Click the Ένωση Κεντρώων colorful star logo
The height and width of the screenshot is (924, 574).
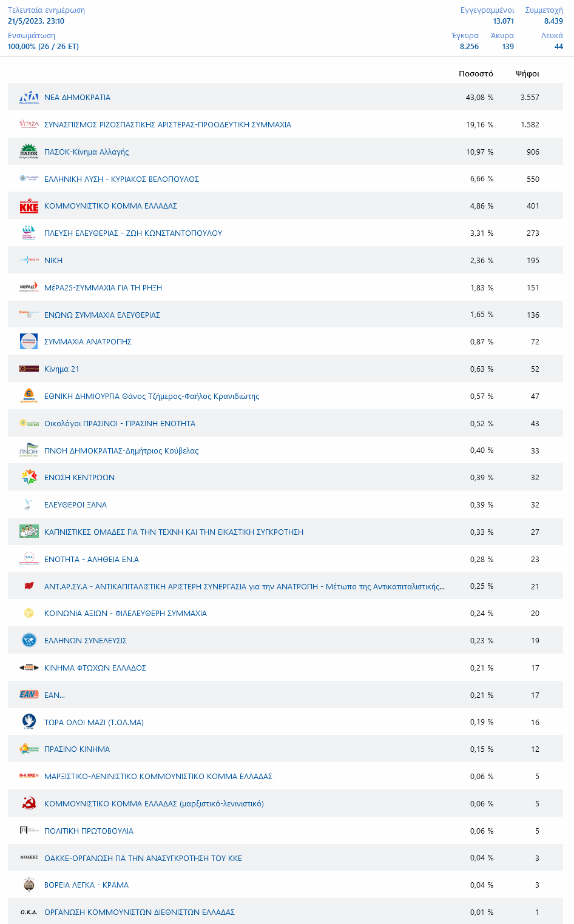(x=29, y=477)
